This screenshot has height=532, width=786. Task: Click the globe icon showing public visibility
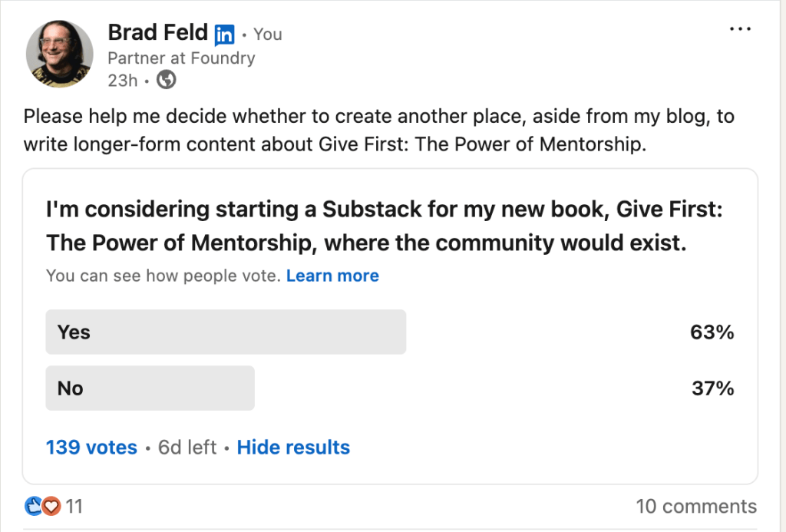[167, 79]
